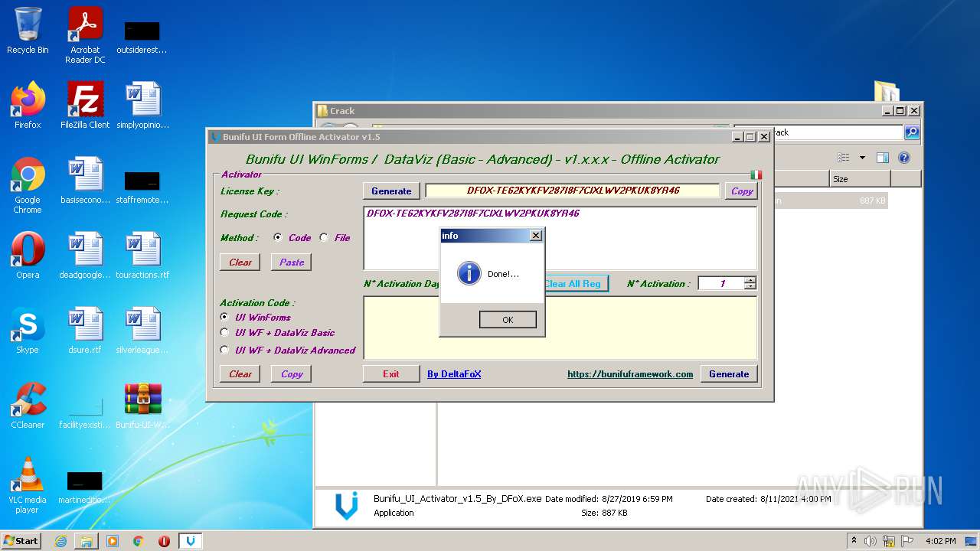Select the 887 KB file row
Image resolution: width=980 pixels, height=551 pixels.
(x=830, y=201)
